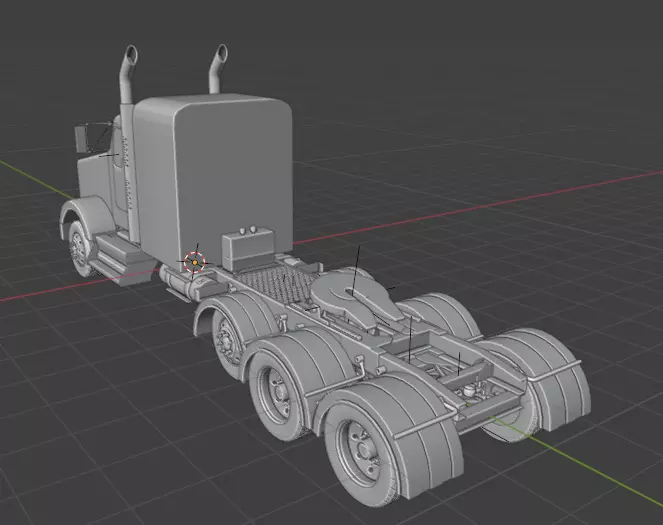Select the cylindrical fuel tank under the cab
The image size is (663, 525).
pyautogui.click(x=182, y=282)
